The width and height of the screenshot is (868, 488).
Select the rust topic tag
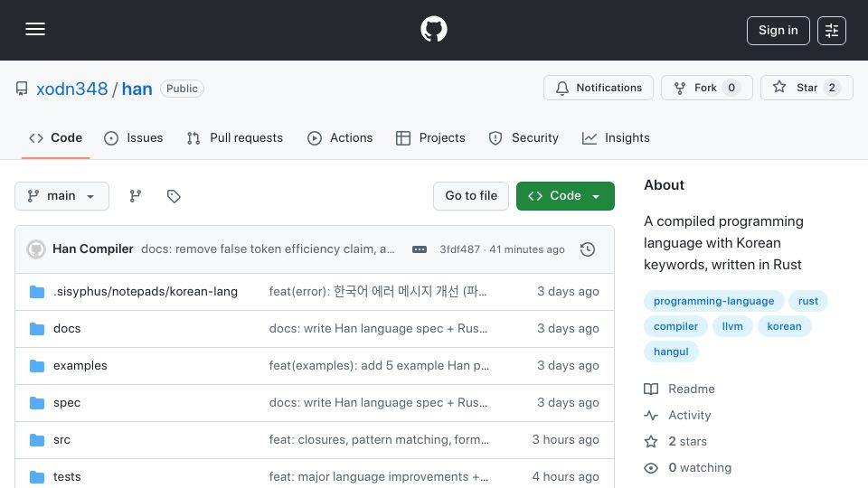(x=808, y=301)
